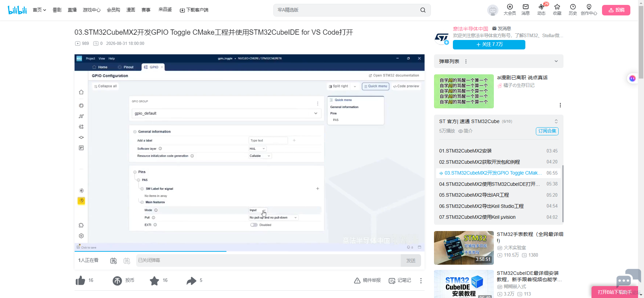Image resolution: width=644 pixels, height=298 pixels.
Task: Open the ST uploader avatar
Action: [x=441, y=38]
